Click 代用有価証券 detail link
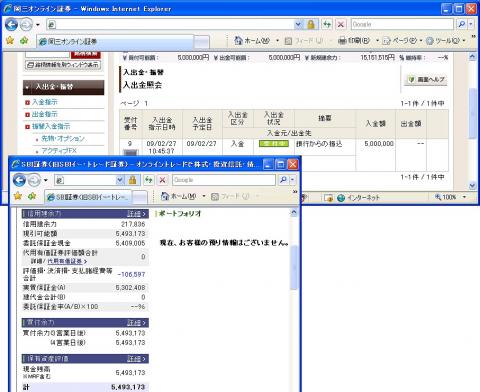 click(x=67, y=261)
